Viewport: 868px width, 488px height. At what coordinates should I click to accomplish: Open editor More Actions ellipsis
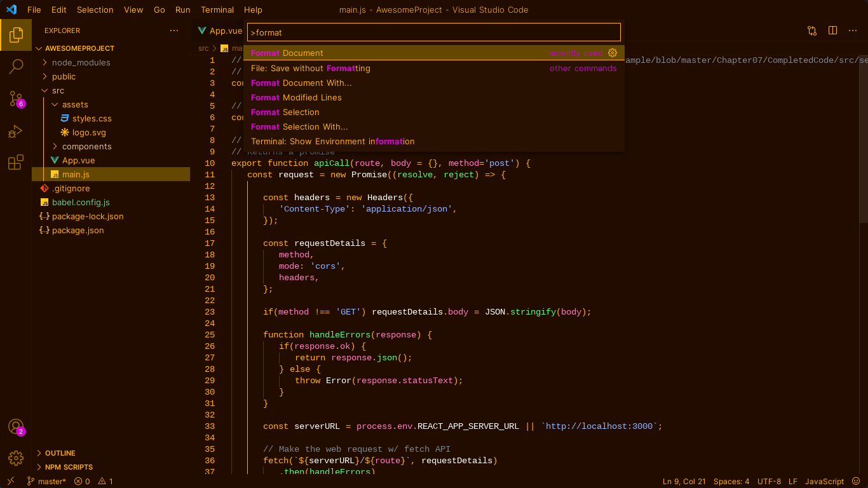click(x=853, y=30)
